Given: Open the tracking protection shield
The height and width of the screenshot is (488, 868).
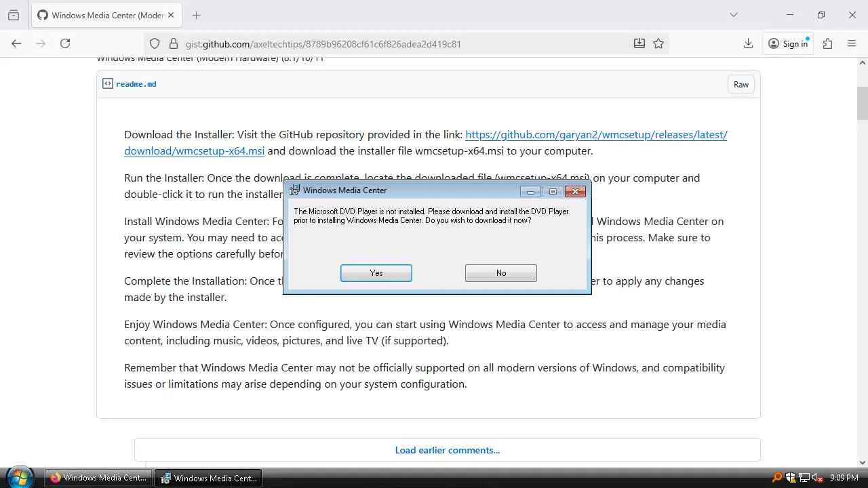Looking at the screenshot, I should click(x=155, y=43).
